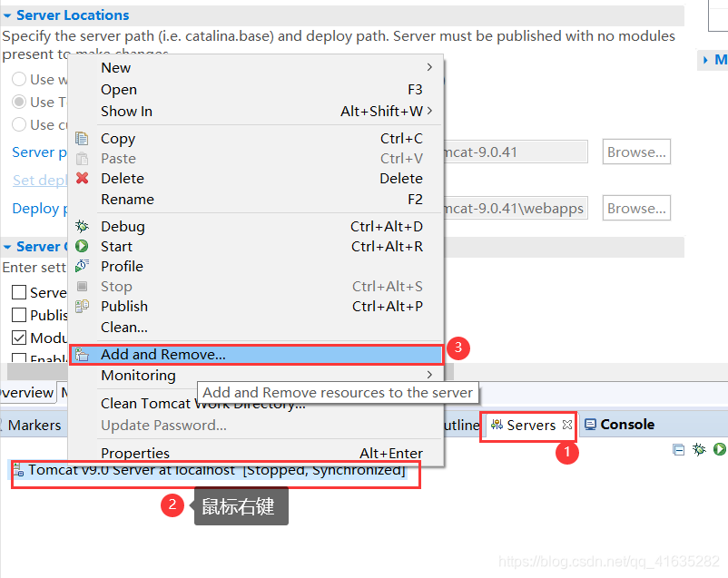Expand the New submenu arrow
Image resolution: width=728 pixels, height=578 pixels.
pyautogui.click(x=429, y=67)
